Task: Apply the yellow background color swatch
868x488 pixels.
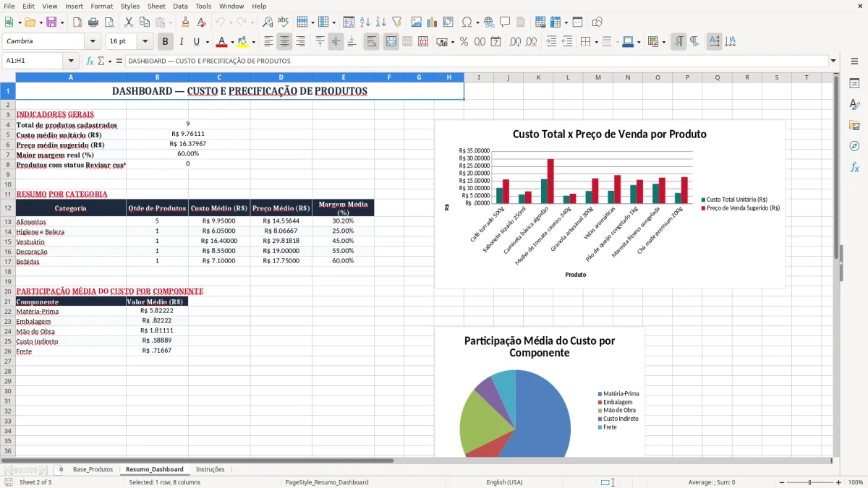Action: (243, 42)
